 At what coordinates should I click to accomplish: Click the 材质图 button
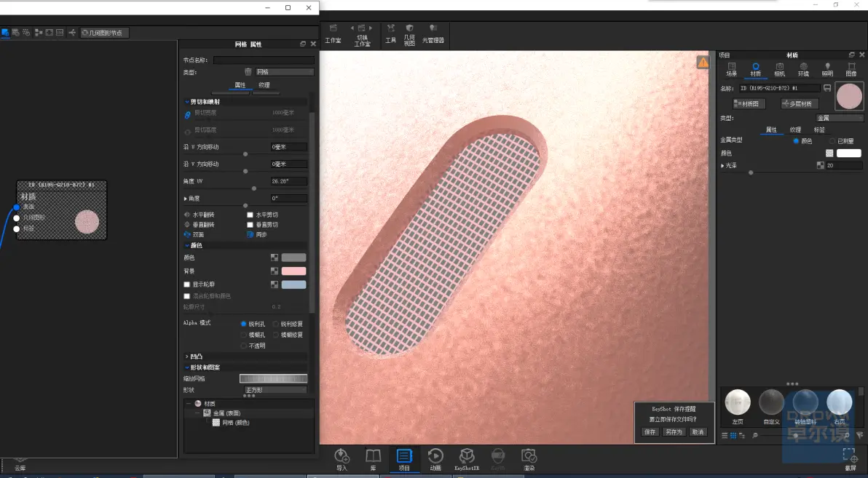(749, 103)
